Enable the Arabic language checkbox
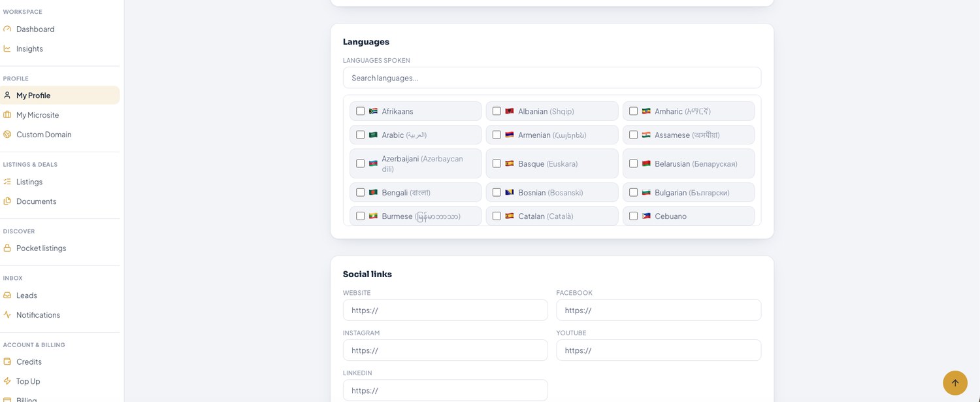The width and height of the screenshot is (980, 402). [x=360, y=135]
